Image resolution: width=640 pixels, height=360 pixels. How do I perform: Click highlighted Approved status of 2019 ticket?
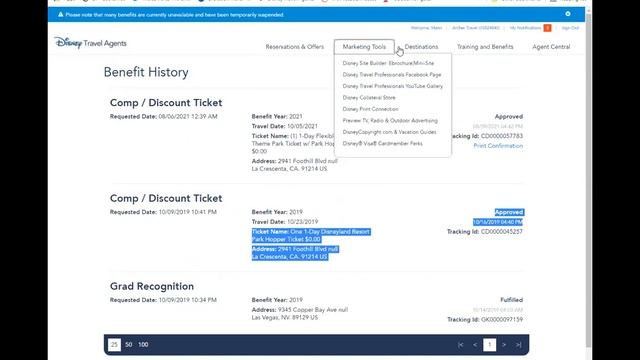509,212
